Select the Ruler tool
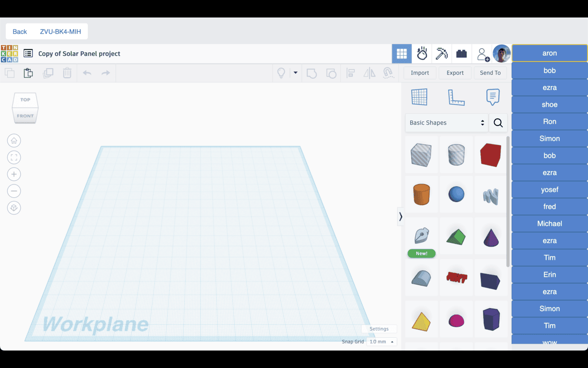Screen dimensions: 588x368 click(456, 97)
